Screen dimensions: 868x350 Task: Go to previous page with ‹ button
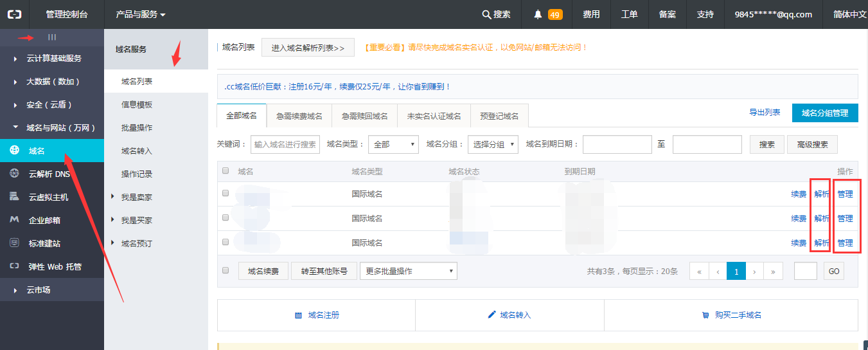[x=718, y=272]
